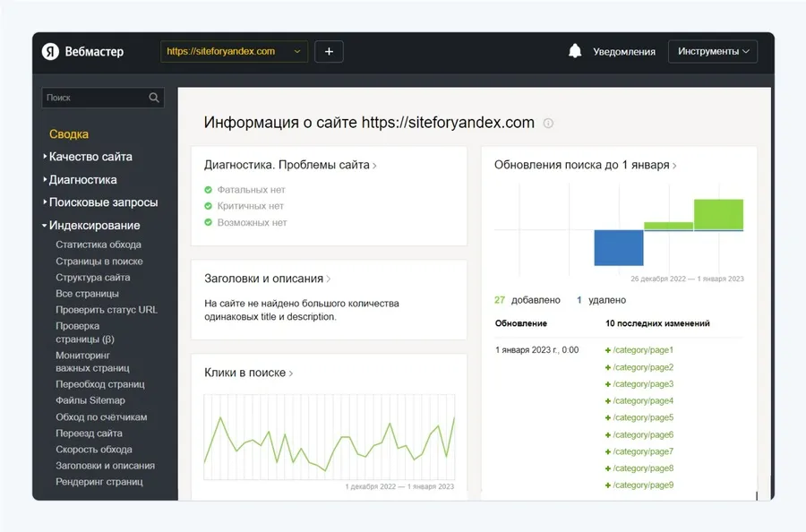Expand the Поисковые запросы section
Image resolution: width=806 pixels, height=532 pixels.
[x=102, y=202]
